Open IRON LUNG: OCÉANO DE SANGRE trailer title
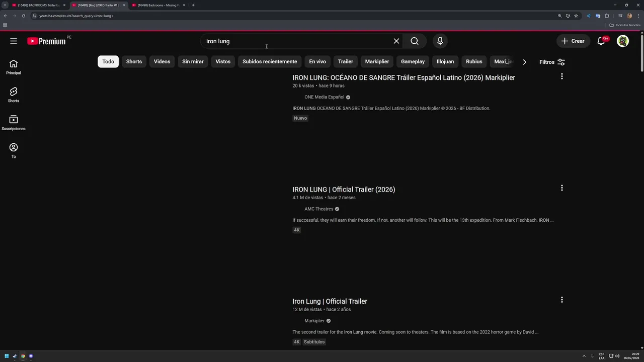This screenshot has width=644, height=362. (x=404, y=77)
